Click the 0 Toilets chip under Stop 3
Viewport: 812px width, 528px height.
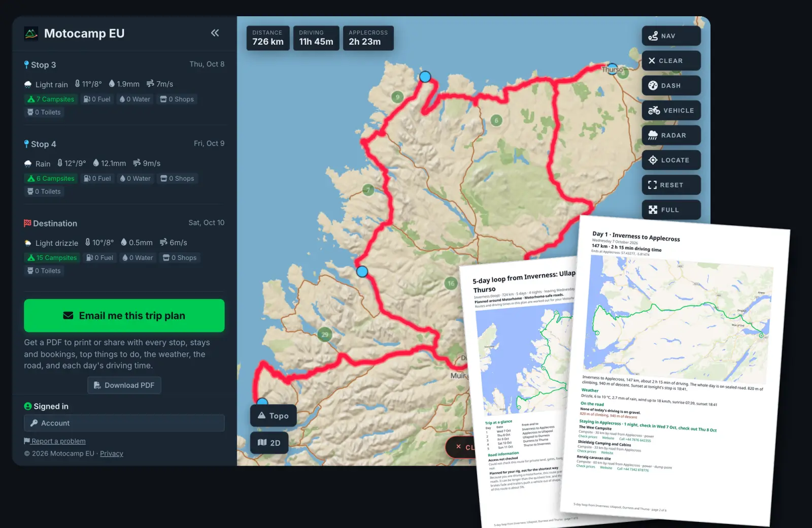(x=44, y=113)
